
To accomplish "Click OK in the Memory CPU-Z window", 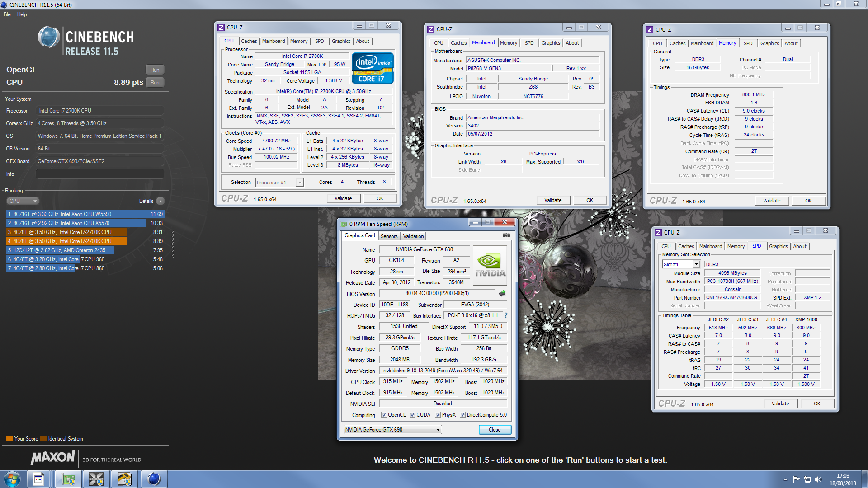I will pos(808,201).
